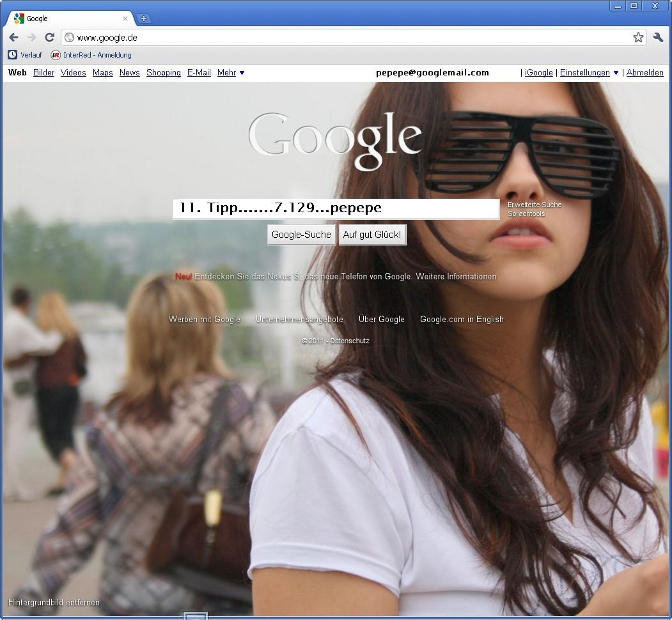
Task: Click the Auf gut Glück! button
Action: (372, 235)
